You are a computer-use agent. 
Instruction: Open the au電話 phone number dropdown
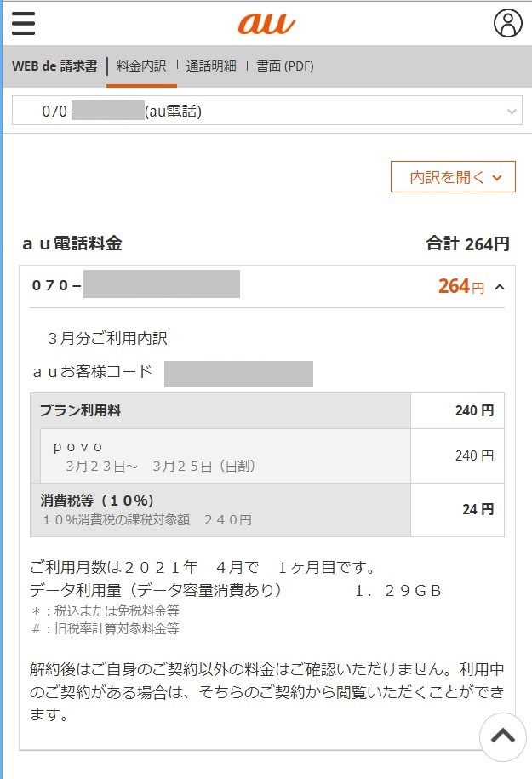[266, 111]
